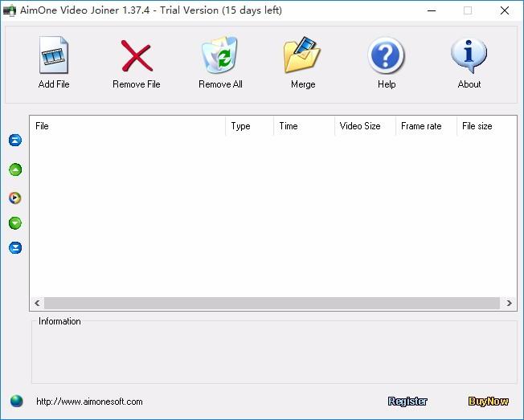Image resolution: width=524 pixels, height=420 pixels.
Task: Close the AimOne Video Joiner window
Action: pyautogui.click(x=505, y=10)
